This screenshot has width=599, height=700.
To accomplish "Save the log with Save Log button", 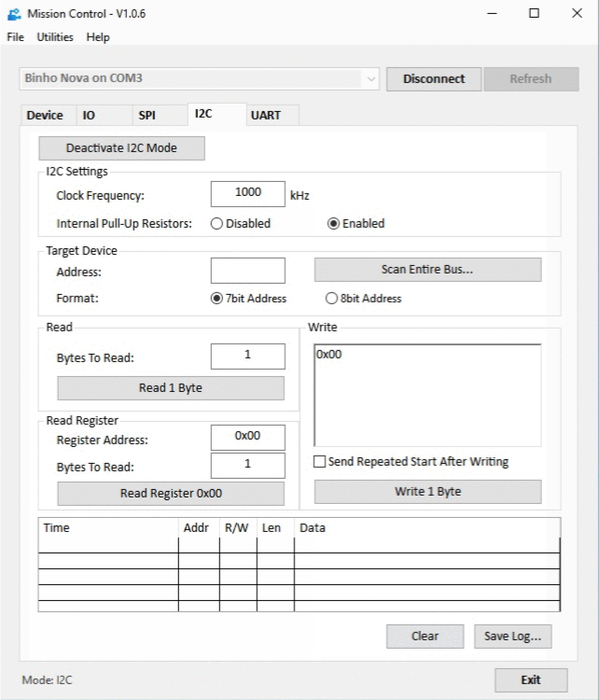I will pos(512,637).
